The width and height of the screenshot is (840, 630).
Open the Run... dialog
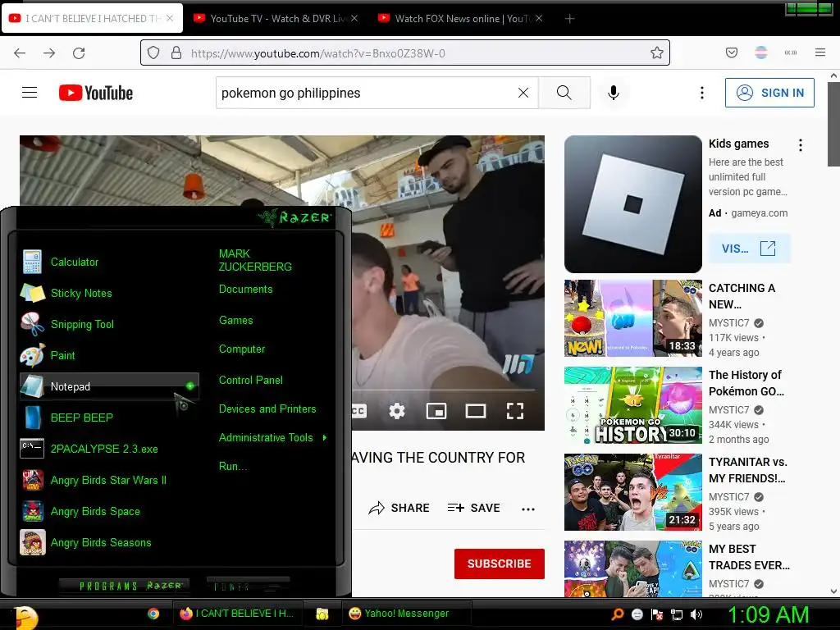click(x=234, y=466)
